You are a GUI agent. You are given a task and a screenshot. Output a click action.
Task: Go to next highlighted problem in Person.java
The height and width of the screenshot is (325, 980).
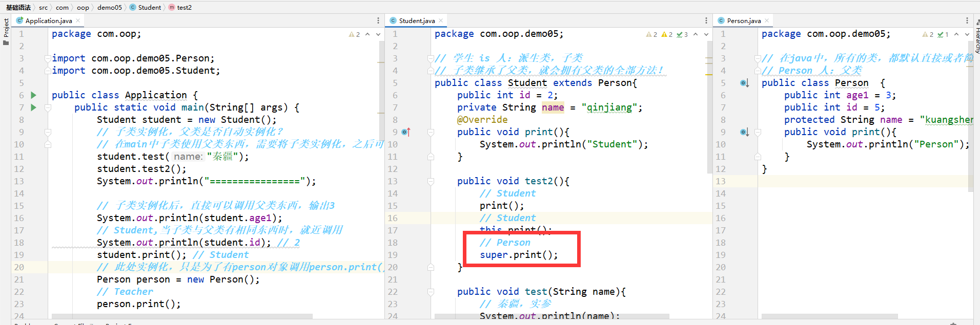click(x=967, y=34)
